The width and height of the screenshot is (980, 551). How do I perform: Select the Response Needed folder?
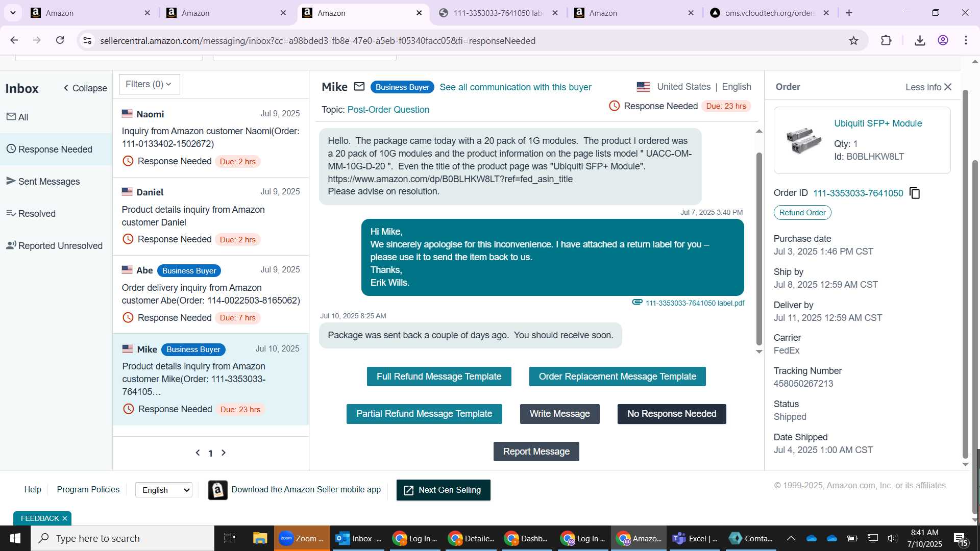(56, 149)
